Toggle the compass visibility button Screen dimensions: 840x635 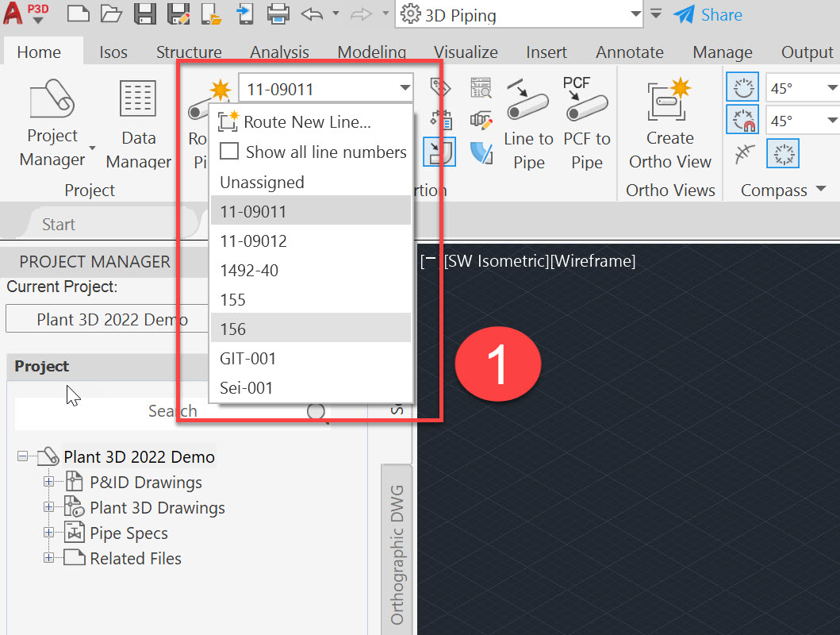click(742, 87)
